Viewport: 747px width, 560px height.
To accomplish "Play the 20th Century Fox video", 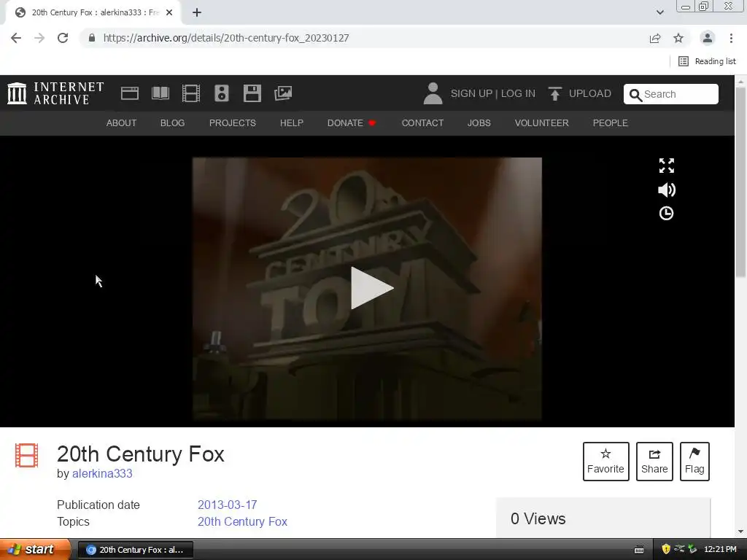I will click(x=371, y=288).
